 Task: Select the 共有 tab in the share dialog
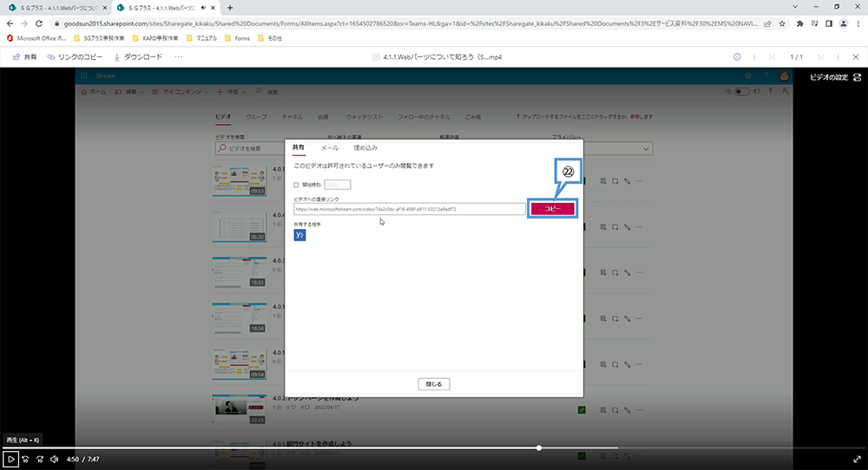click(299, 147)
